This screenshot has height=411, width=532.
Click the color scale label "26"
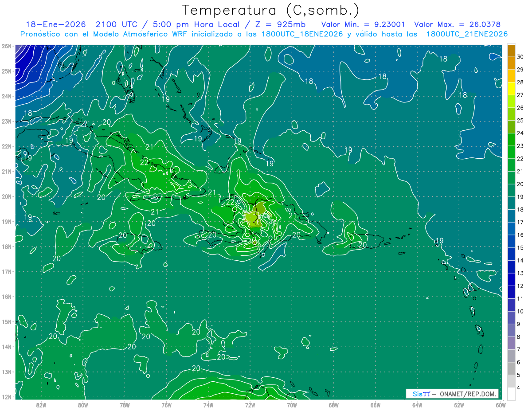coord(520,108)
